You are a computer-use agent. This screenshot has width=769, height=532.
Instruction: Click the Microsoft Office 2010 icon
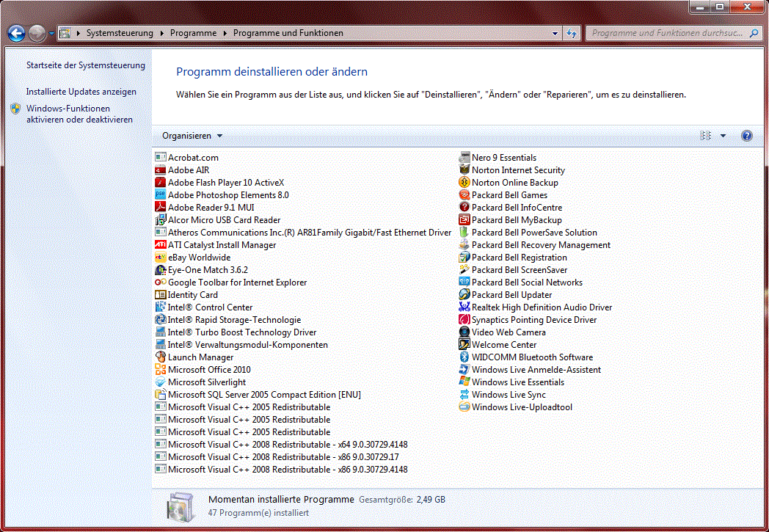pyautogui.click(x=161, y=370)
